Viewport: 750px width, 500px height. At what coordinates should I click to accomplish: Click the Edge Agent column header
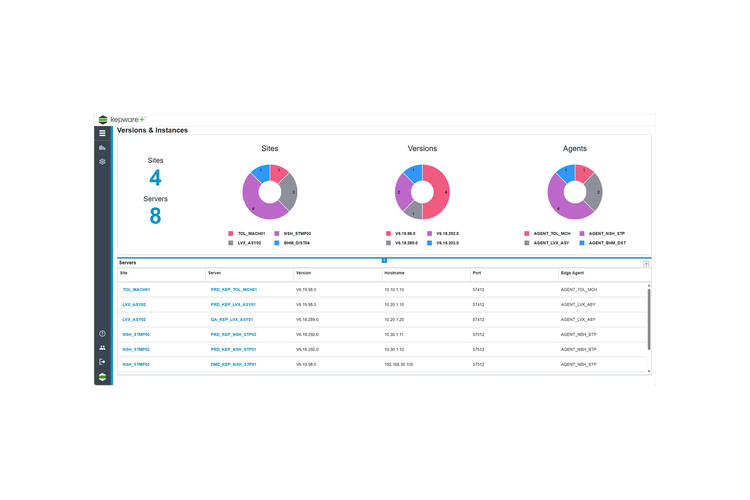tap(574, 273)
